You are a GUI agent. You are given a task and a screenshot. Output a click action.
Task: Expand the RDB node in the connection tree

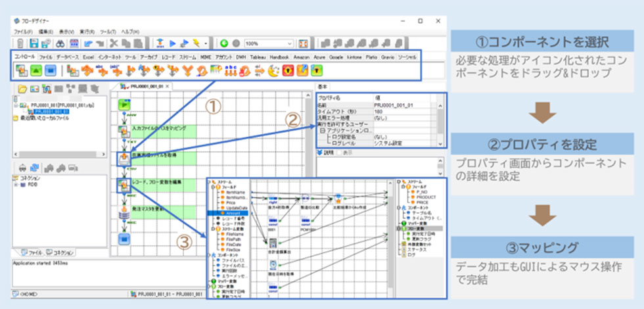[x=16, y=185]
